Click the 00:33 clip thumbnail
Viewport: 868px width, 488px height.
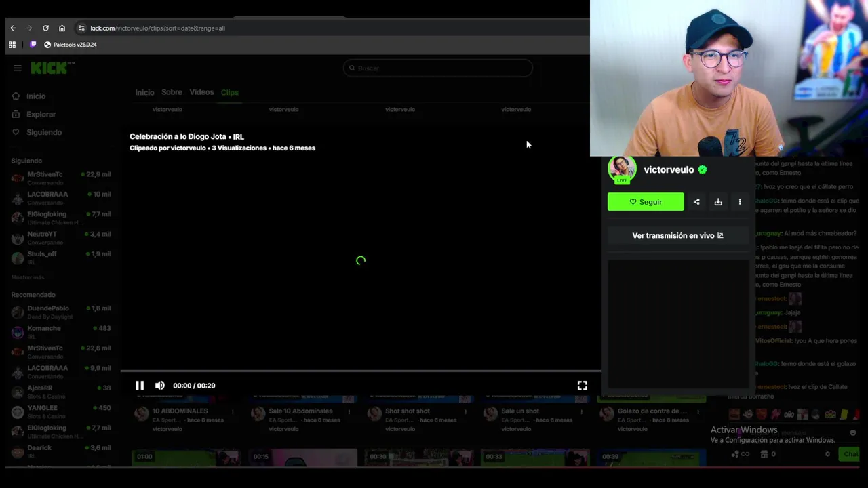pyautogui.click(x=536, y=458)
